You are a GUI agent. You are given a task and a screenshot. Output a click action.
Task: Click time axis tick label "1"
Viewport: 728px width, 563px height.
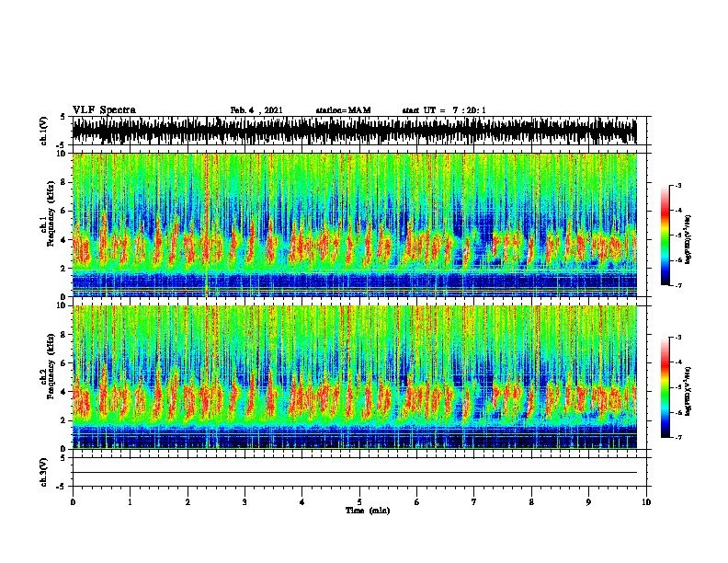pos(130,502)
